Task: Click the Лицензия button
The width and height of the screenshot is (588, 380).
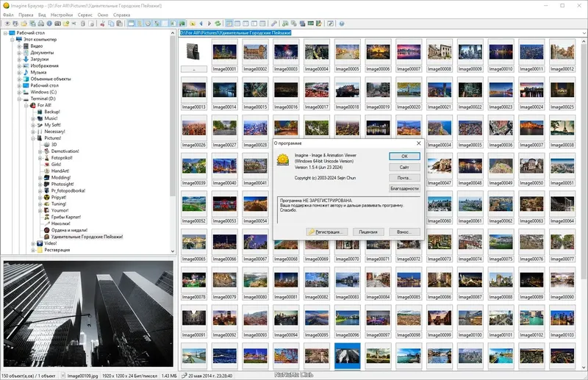Action: [368, 232]
